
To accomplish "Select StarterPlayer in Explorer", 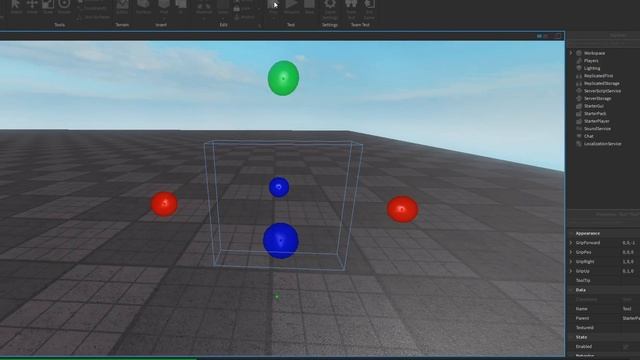I will pos(597,121).
